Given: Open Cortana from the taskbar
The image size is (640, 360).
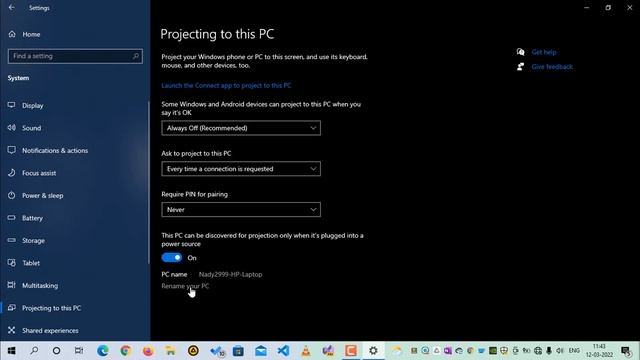Looking at the screenshot, I should 57,351.
